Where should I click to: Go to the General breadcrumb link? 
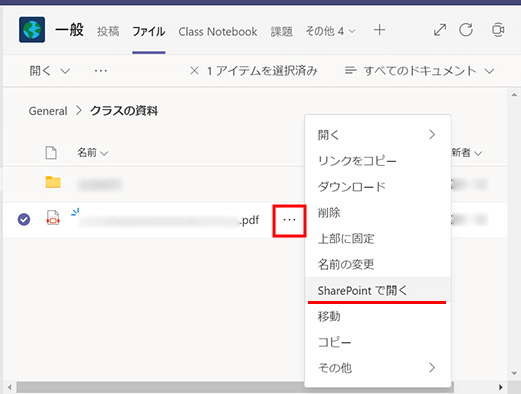48,111
